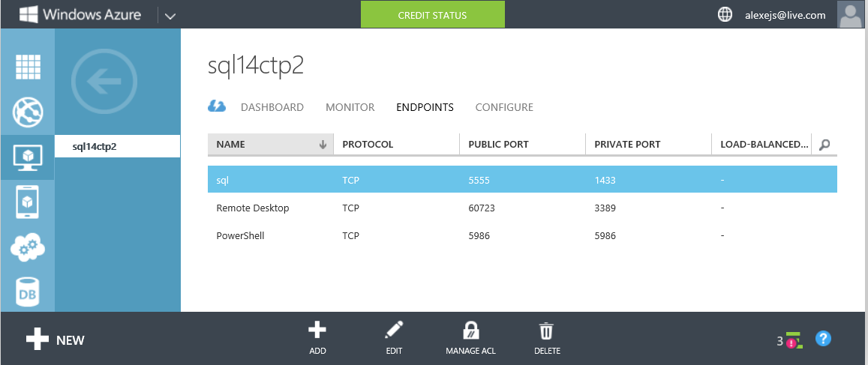
Task: Open the quick start cloud icon
Action: (217, 106)
